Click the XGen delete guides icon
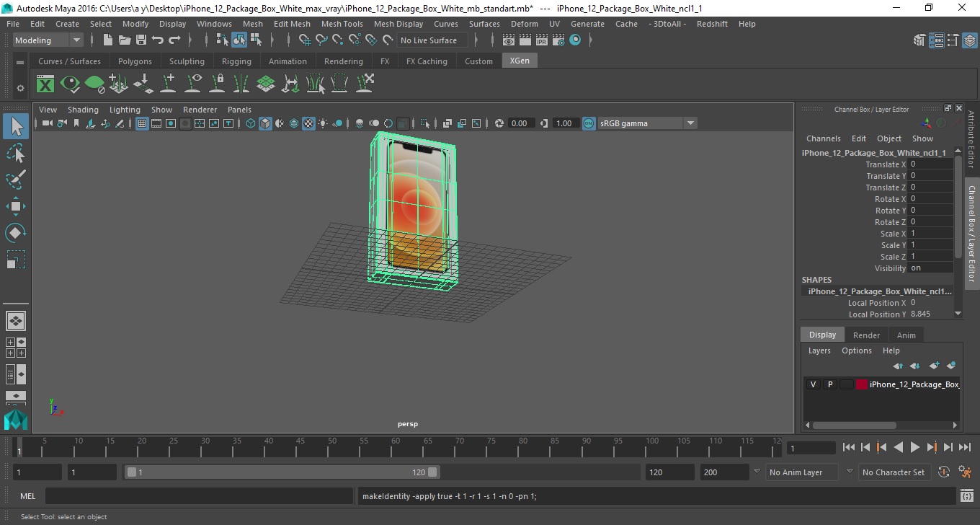The height and width of the screenshot is (525, 980). coord(364,84)
